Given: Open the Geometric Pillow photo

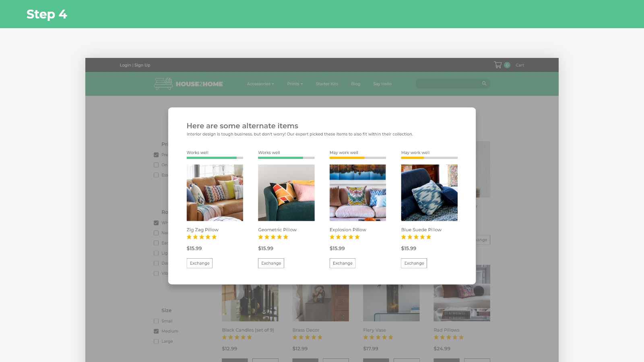Looking at the screenshot, I should click(x=286, y=193).
